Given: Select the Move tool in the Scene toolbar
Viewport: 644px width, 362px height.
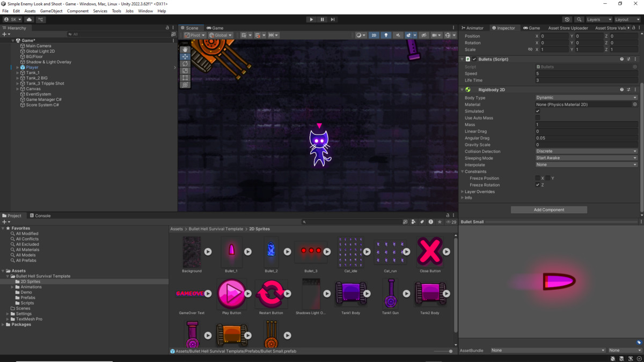Looking at the screenshot, I should click(185, 56).
